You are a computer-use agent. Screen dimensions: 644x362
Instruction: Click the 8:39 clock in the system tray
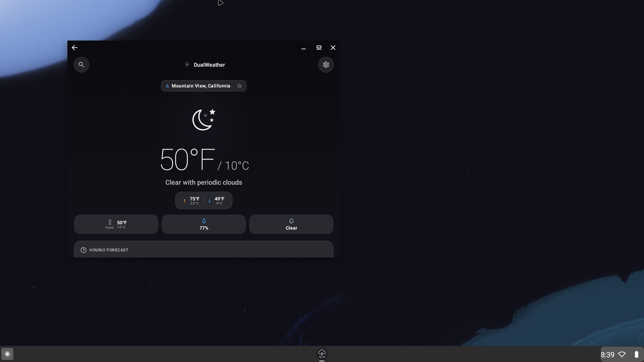coord(607,354)
